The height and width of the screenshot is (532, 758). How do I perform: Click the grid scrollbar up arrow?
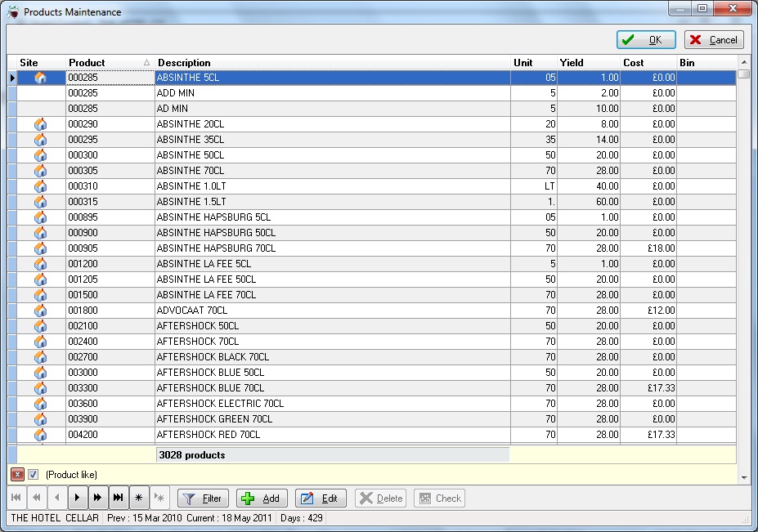[744, 62]
